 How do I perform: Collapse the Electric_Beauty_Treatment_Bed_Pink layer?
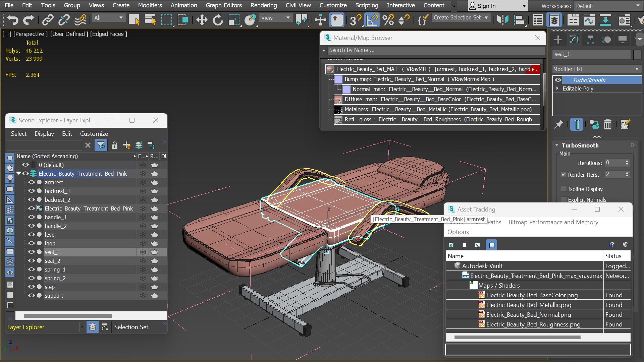tap(19, 174)
